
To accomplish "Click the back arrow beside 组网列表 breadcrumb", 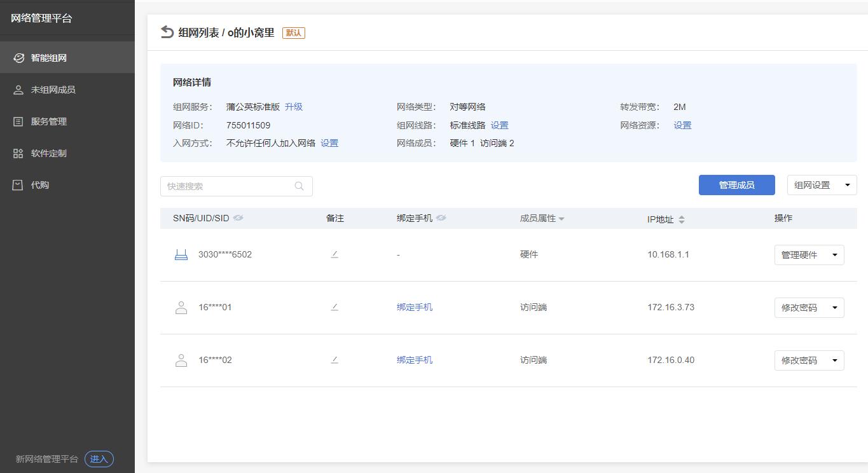I will [165, 32].
